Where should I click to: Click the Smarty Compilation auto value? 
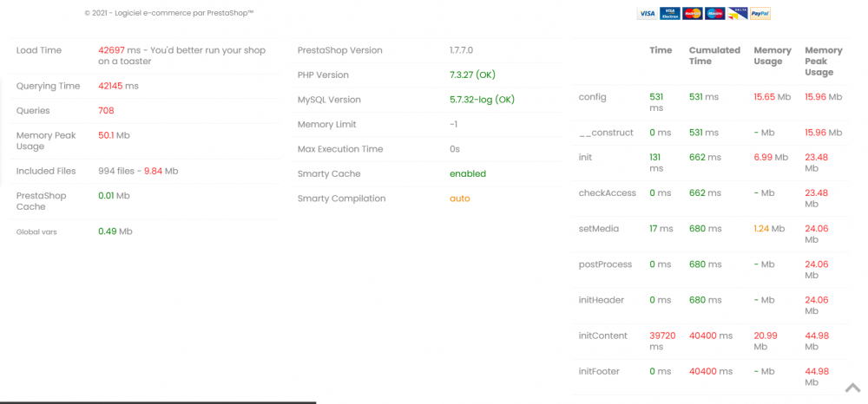coord(459,199)
